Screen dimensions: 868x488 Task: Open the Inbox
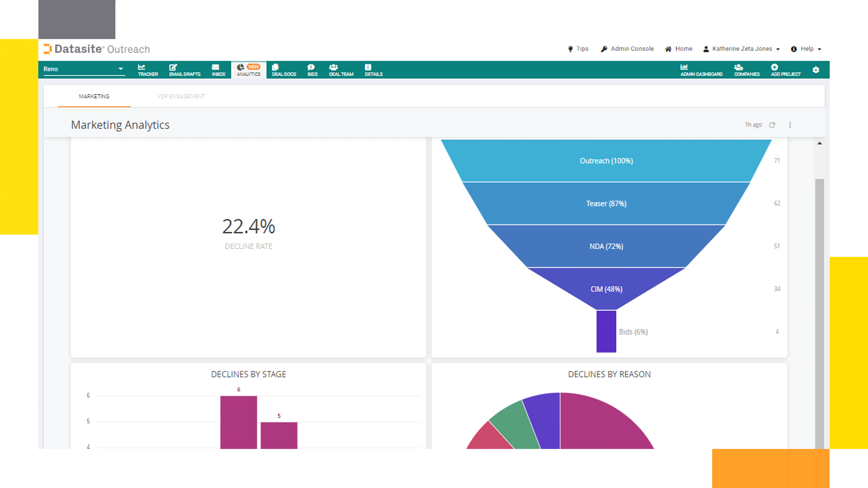[x=218, y=70]
